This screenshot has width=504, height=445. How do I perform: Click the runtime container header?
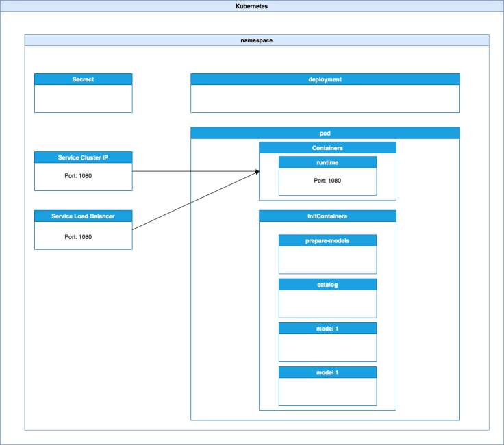tap(327, 162)
